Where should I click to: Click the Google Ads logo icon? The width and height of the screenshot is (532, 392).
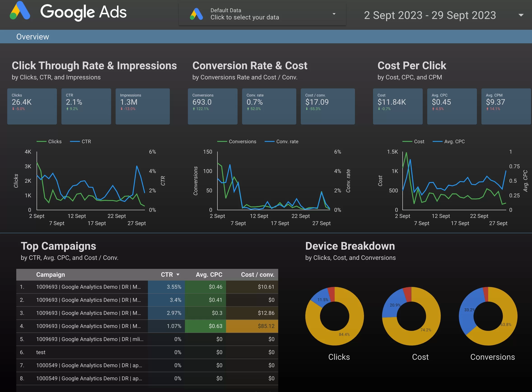click(20, 10)
